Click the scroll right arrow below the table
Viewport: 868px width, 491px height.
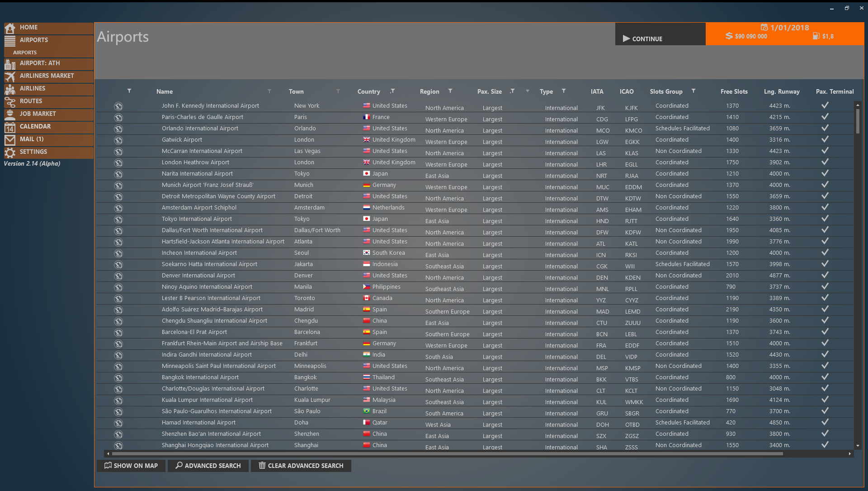click(x=850, y=453)
